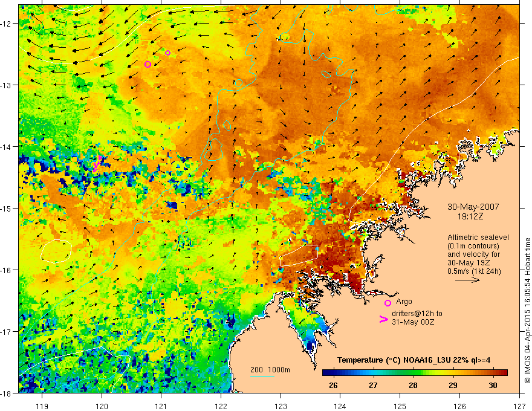Click the dark blue end of the color bar
The image size is (532, 411).
point(326,372)
